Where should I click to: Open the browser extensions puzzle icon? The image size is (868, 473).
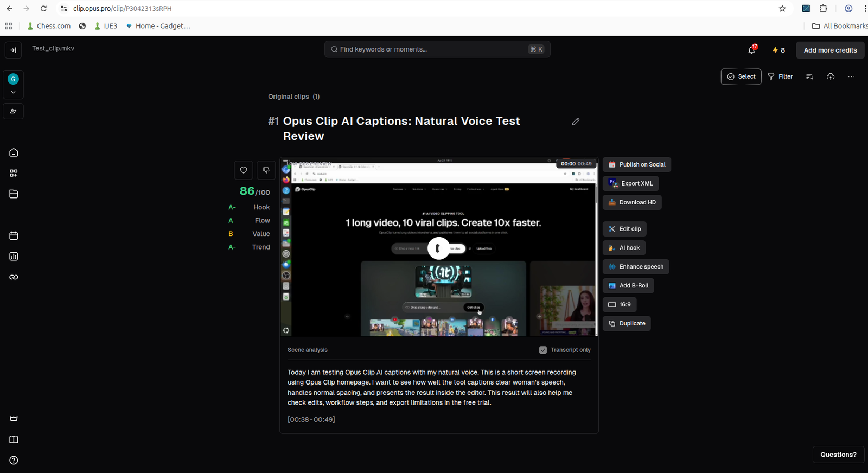tap(824, 9)
